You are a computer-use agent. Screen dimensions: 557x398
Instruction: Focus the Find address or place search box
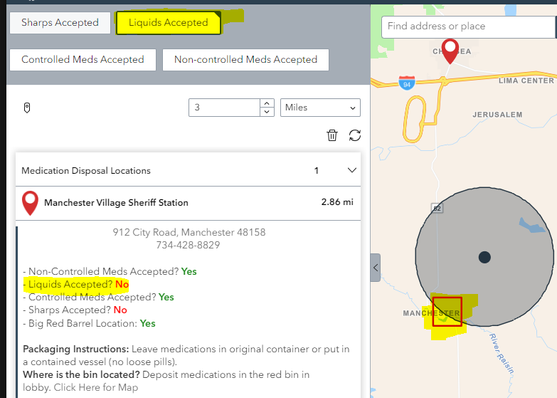(468, 26)
